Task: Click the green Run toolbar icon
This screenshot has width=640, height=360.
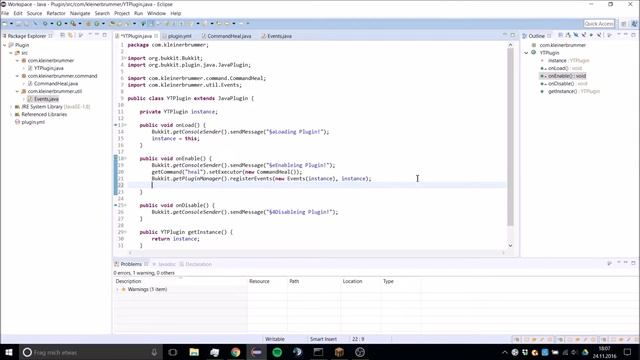Action: 59,23
